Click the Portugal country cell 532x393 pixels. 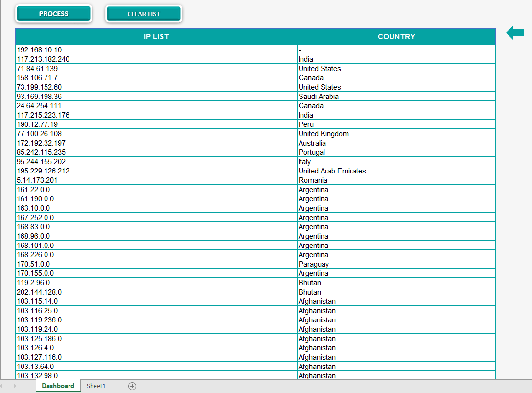click(396, 152)
